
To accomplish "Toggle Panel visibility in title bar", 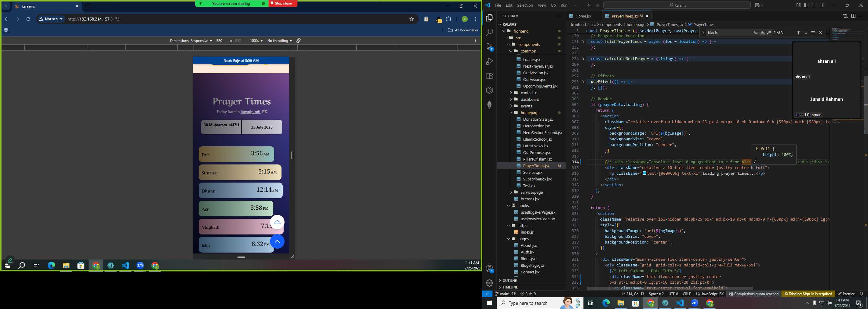I will click(814, 5).
